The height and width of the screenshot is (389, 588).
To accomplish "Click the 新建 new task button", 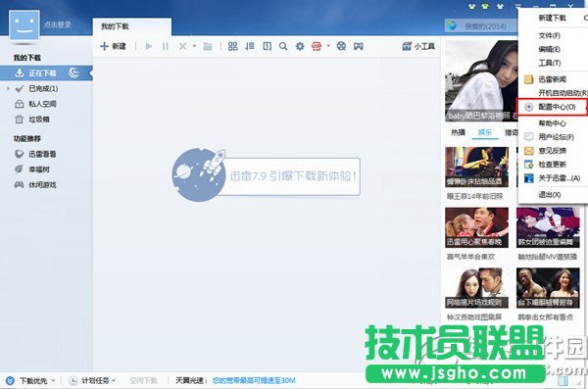I will pyautogui.click(x=113, y=46).
